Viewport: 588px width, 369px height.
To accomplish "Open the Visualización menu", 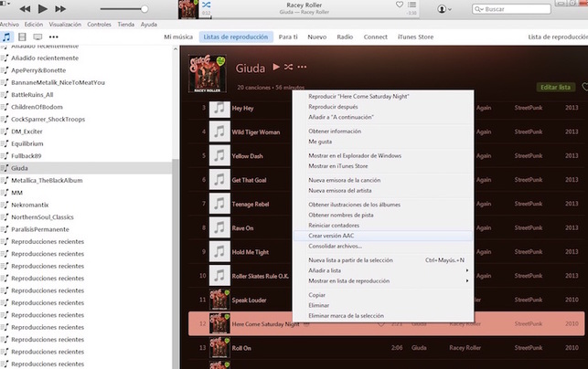I will [x=65, y=25].
